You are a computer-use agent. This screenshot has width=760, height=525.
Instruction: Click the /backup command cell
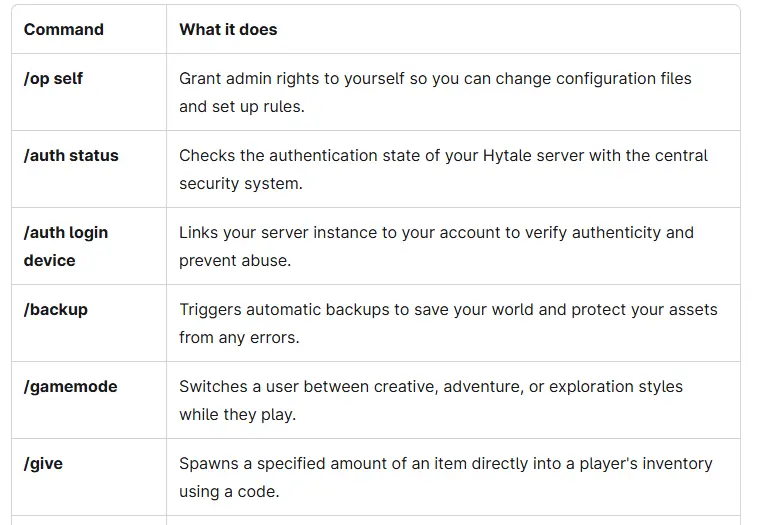pos(56,309)
